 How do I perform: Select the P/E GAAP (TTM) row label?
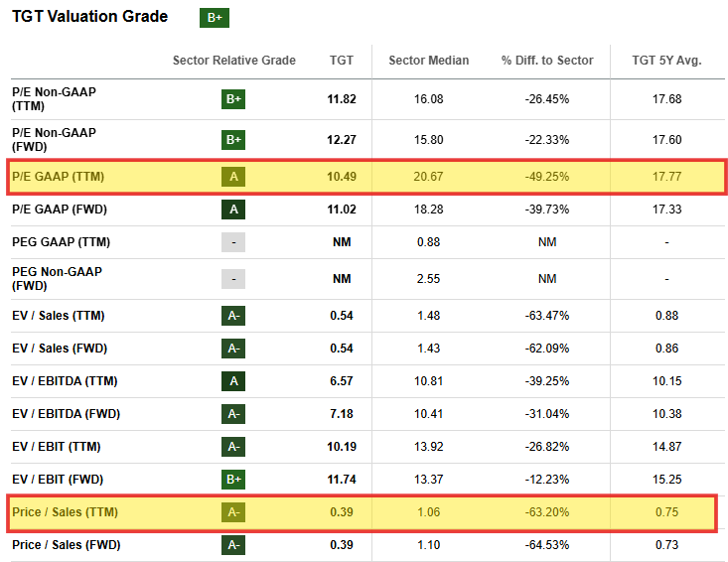[58, 177]
